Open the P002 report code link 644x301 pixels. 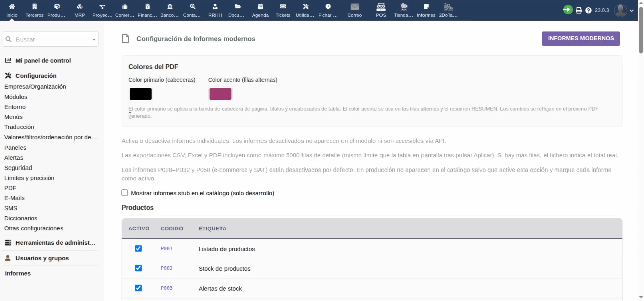click(x=167, y=268)
